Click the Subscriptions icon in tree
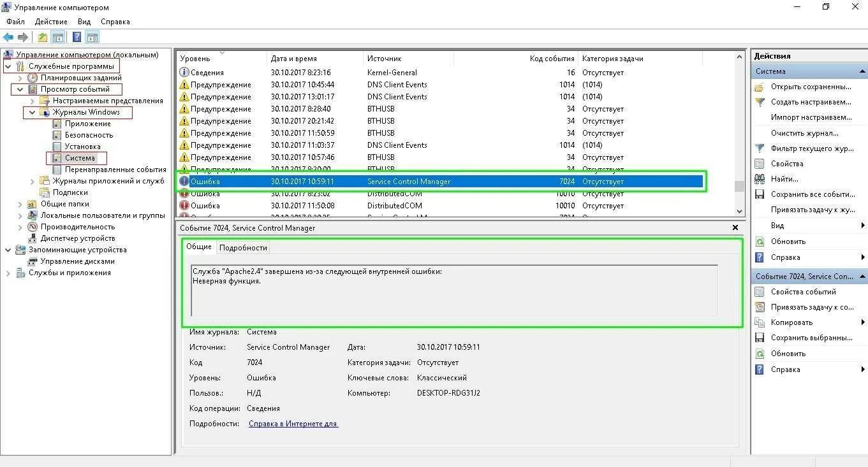 (45, 192)
